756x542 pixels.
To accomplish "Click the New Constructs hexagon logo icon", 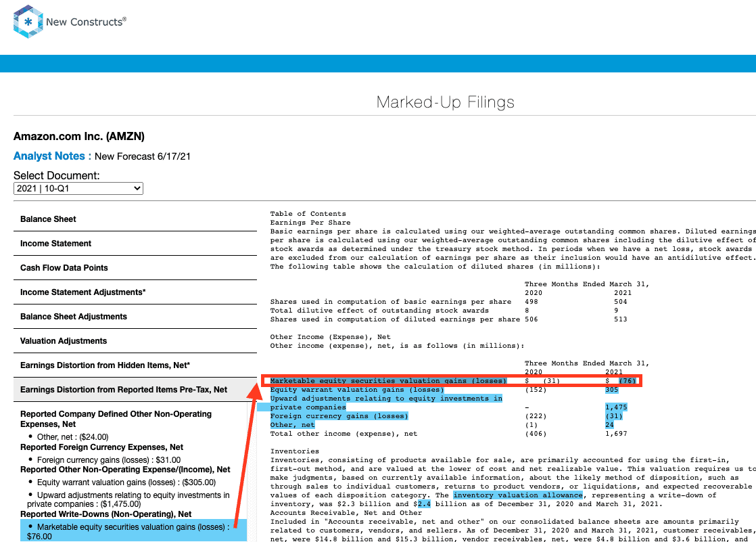I will tap(28, 22).
